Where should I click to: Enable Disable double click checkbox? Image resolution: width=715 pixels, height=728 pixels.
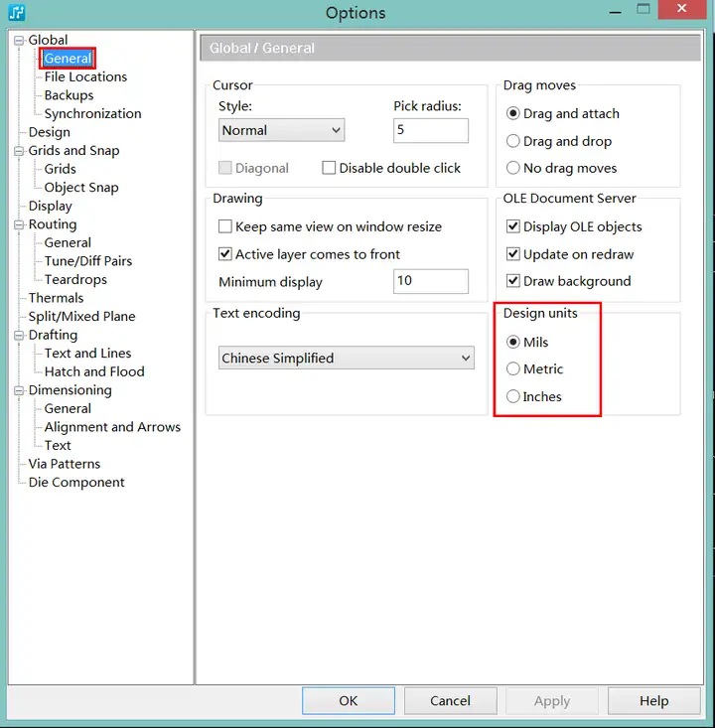click(329, 168)
